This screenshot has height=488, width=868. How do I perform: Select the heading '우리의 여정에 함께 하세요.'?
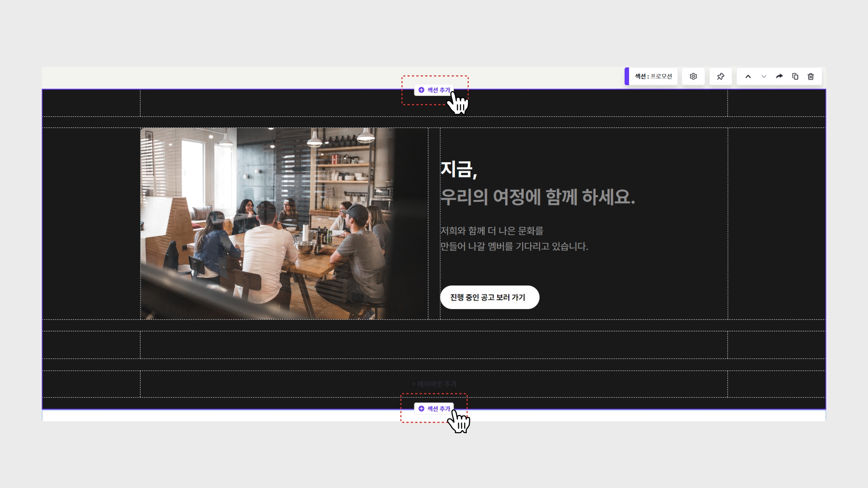pos(538,197)
